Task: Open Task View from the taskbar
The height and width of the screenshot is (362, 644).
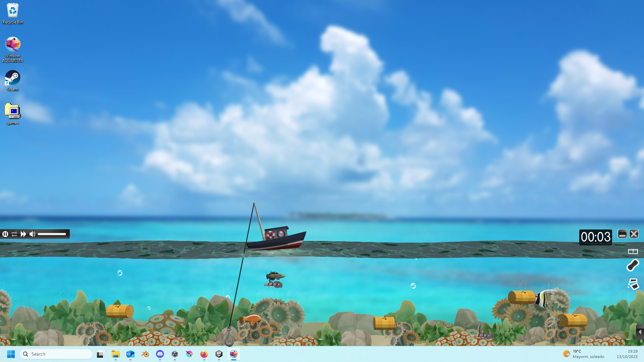Action: point(101,354)
